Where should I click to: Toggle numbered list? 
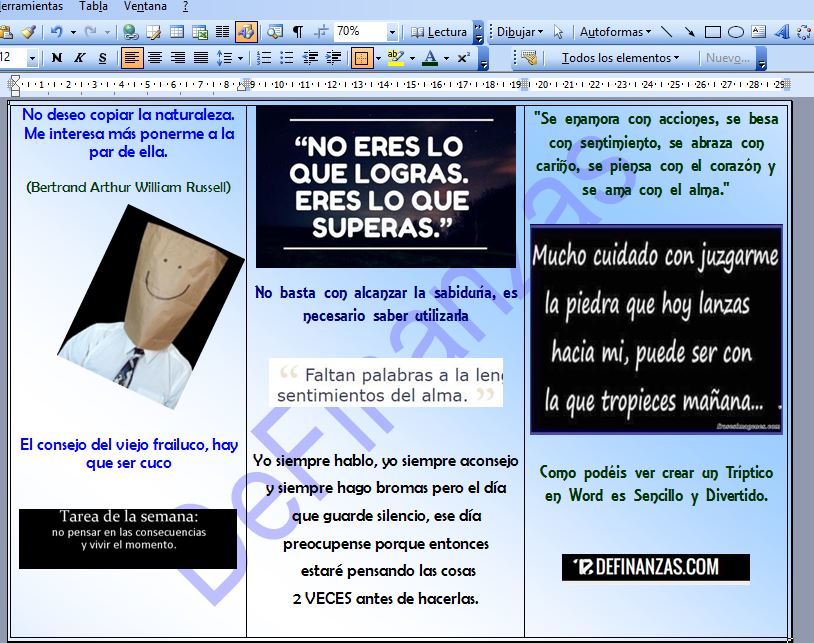coord(264,58)
